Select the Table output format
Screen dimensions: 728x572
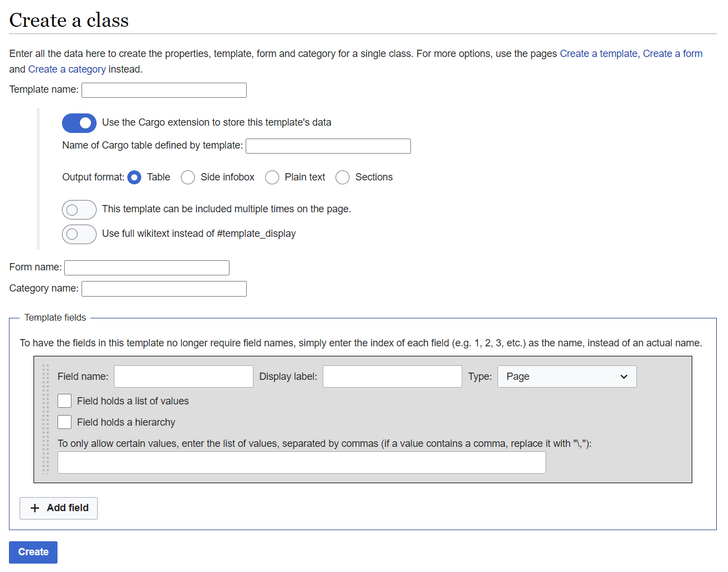[135, 178]
